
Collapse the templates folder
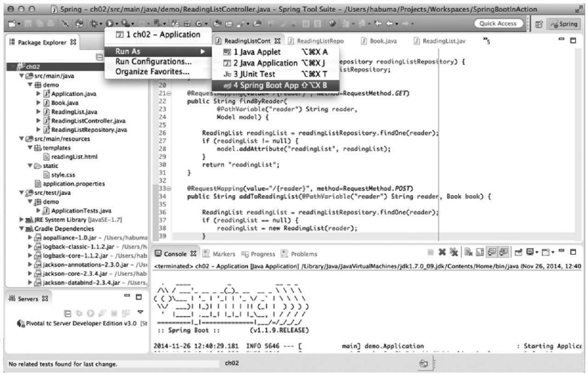coord(30,147)
